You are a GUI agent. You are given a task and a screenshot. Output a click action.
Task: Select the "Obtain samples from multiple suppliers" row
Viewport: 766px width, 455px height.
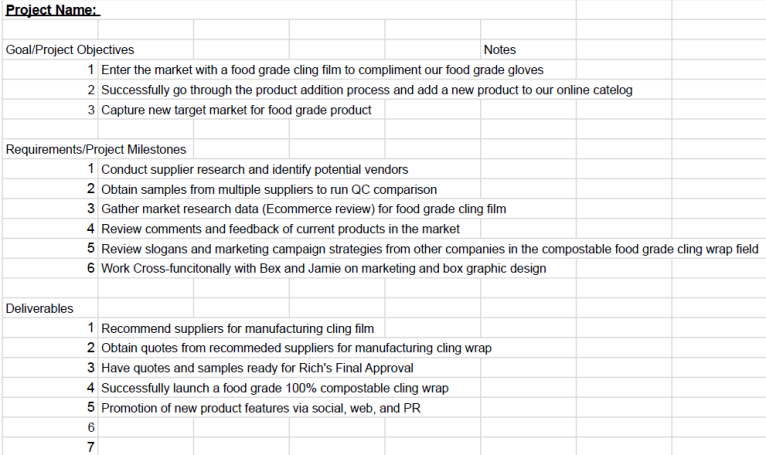click(x=269, y=189)
